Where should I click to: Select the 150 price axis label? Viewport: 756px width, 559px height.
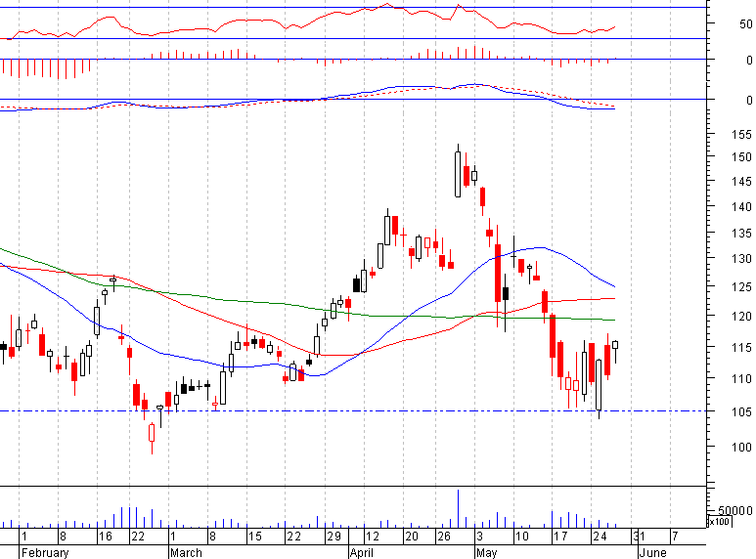tap(741, 157)
